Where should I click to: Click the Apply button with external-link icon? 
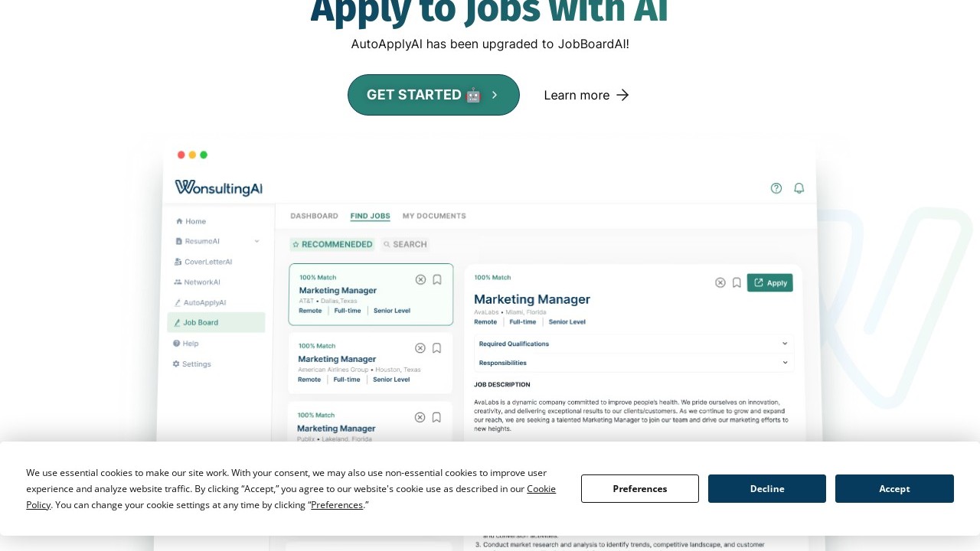[769, 282]
